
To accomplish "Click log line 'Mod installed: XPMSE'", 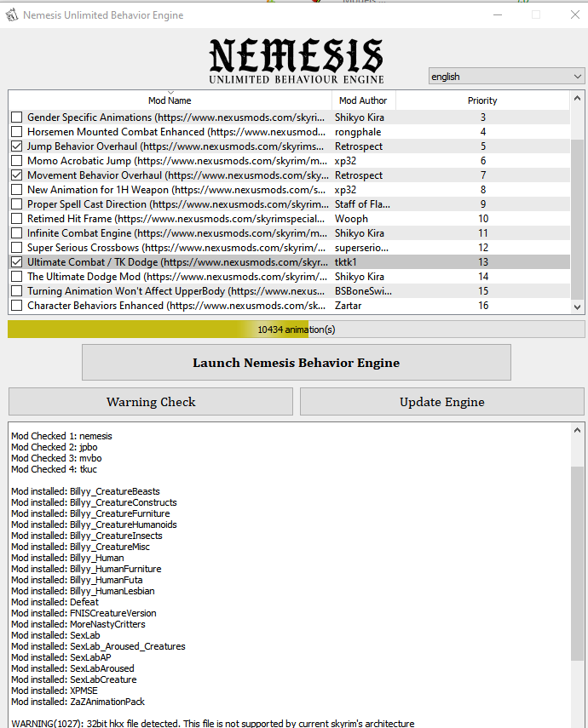I will click(55, 691).
